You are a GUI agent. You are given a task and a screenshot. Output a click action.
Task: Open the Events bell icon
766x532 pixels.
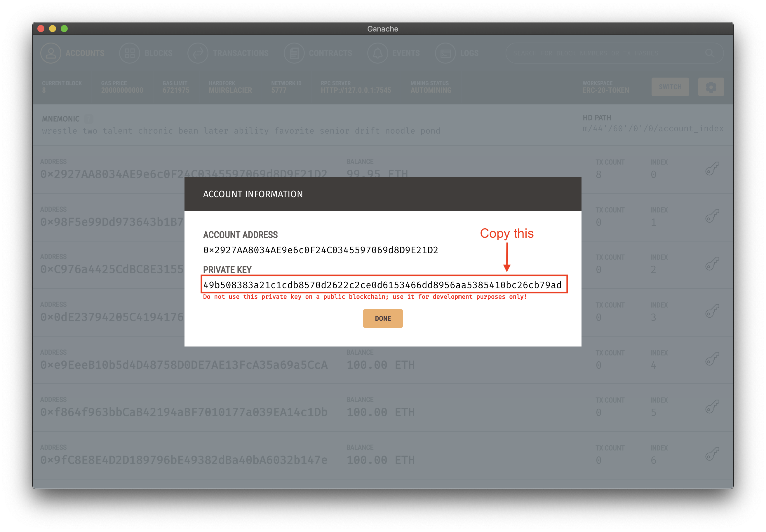377,53
